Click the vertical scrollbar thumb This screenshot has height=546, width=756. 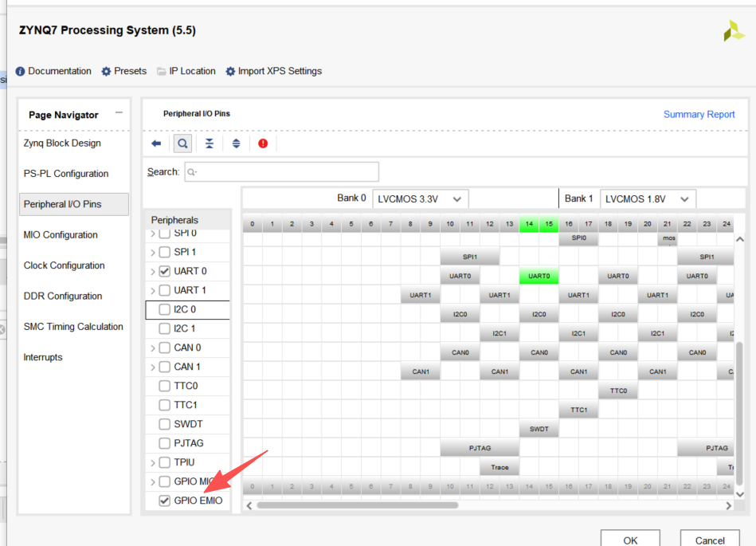tap(739, 414)
